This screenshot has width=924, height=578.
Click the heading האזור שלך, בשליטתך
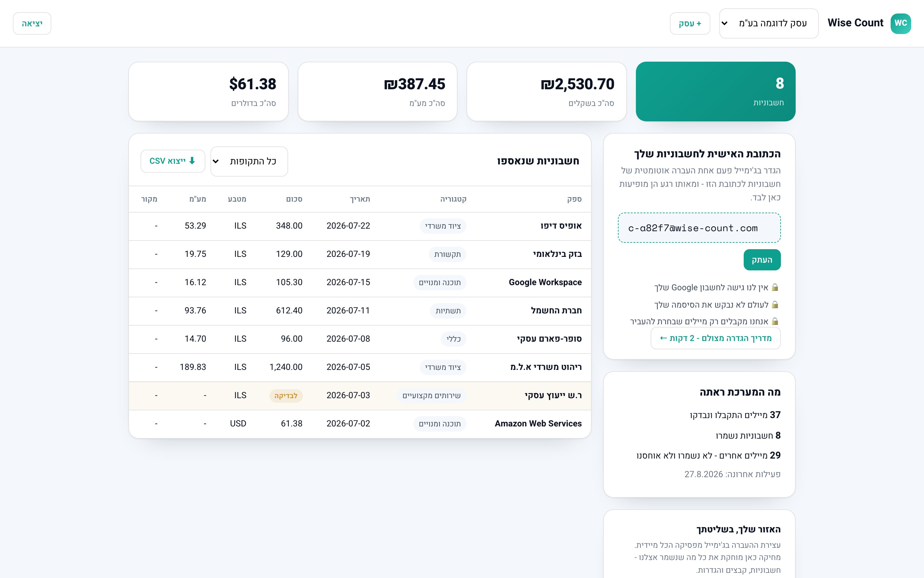coord(739,530)
